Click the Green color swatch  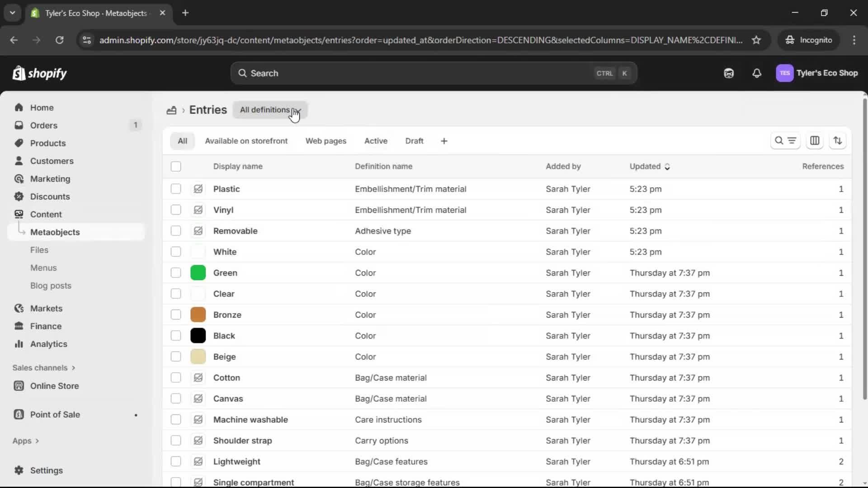198,272
